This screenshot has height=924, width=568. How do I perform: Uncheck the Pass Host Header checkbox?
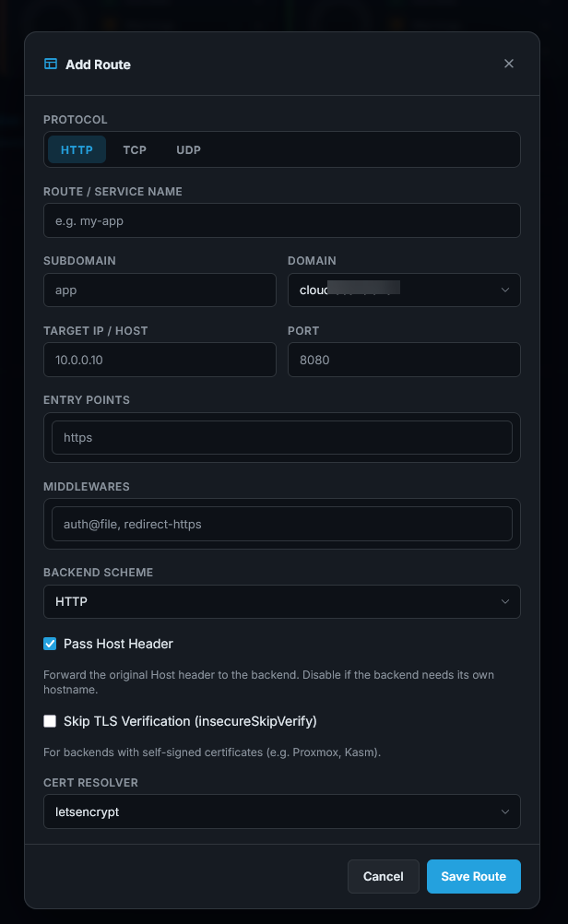pyautogui.click(x=50, y=644)
